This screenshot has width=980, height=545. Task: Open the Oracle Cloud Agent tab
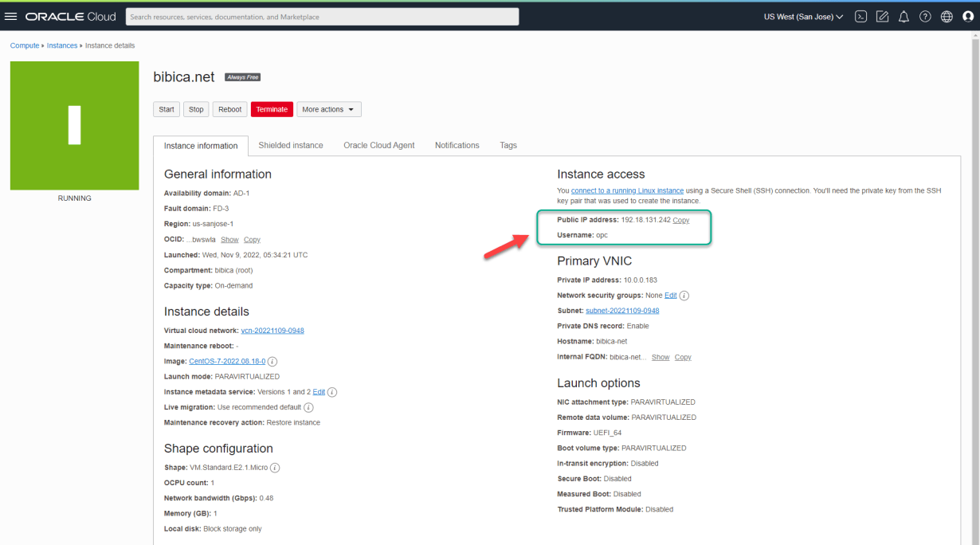379,145
